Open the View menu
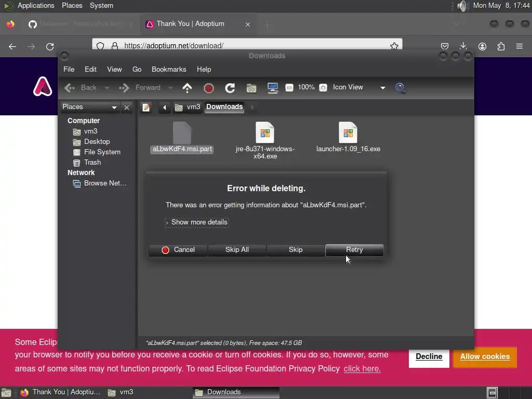Image resolution: width=532 pixels, height=399 pixels. [114, 69]
